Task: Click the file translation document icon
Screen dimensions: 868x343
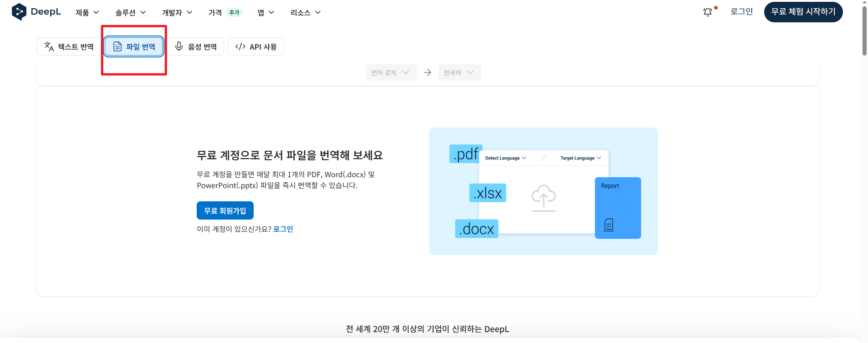Action: (x=117, y=46)
